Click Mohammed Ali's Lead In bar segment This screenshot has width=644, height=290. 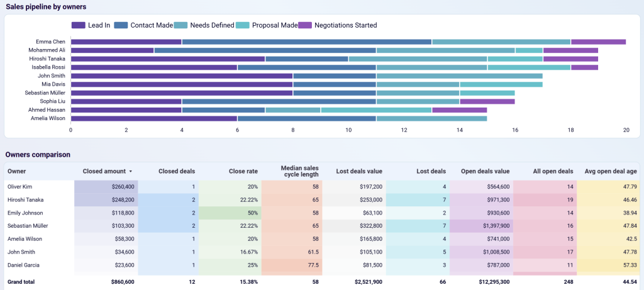(x=112, y=50)
